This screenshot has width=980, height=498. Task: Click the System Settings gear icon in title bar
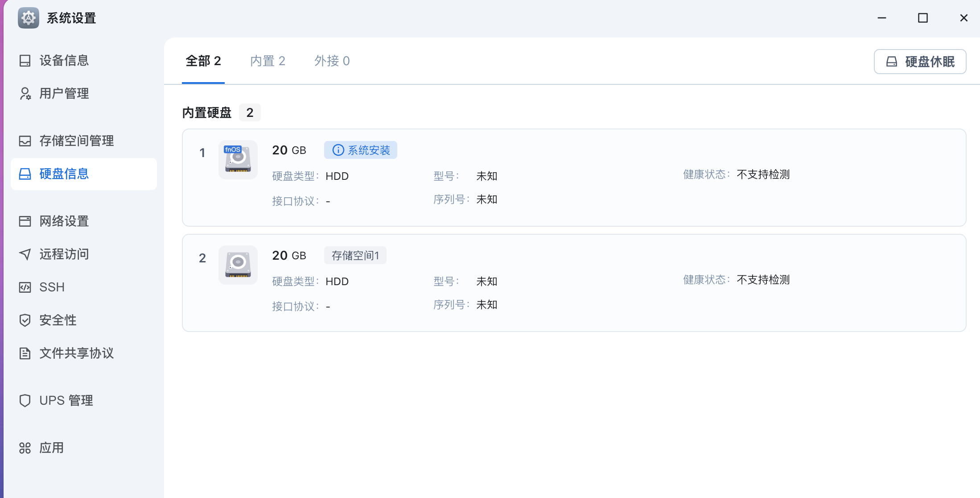(29, 18)
